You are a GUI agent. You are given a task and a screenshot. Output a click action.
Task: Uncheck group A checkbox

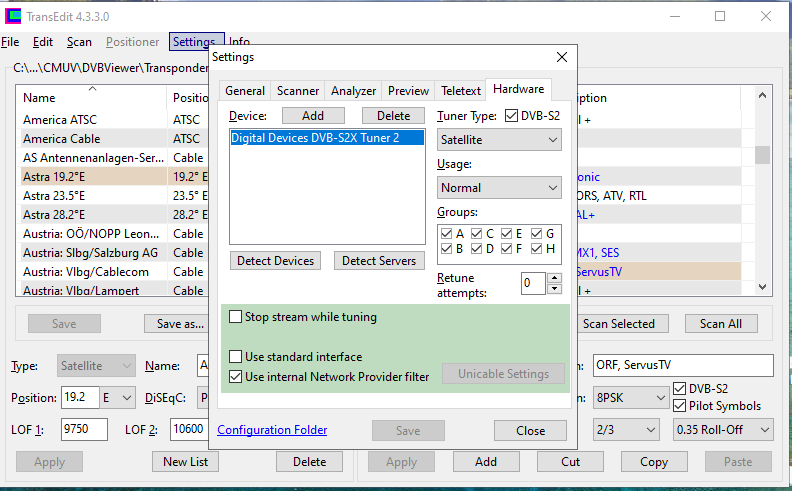coord(446,234)
